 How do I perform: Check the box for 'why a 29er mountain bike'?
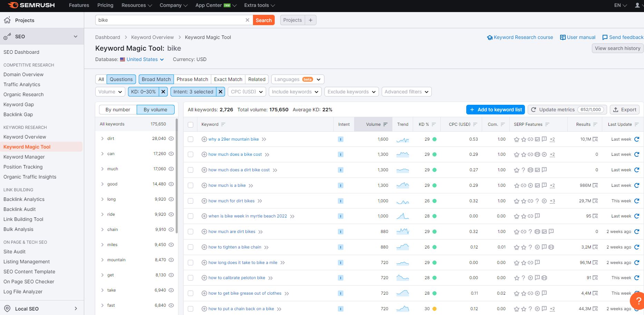click(191, 139)
